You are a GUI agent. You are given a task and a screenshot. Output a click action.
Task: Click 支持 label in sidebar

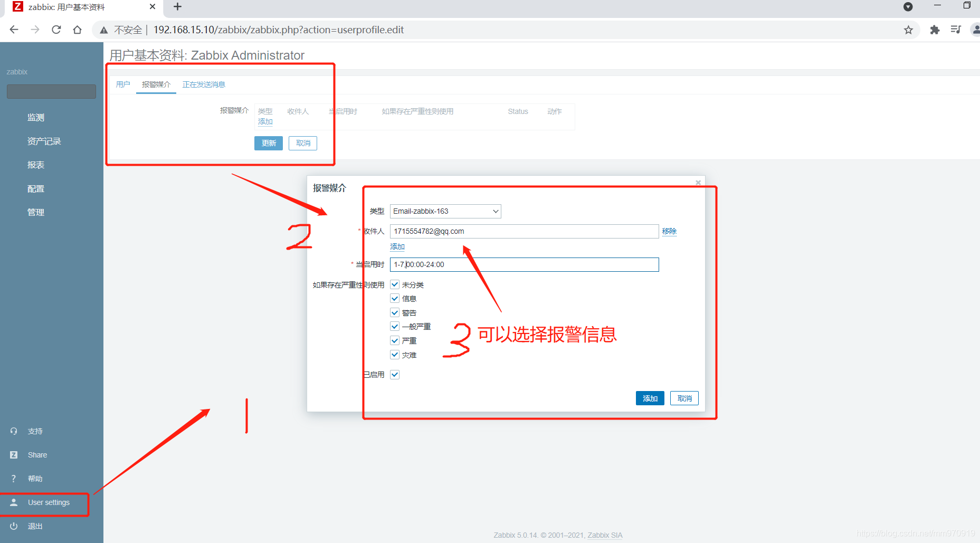[x=35, y=431]
